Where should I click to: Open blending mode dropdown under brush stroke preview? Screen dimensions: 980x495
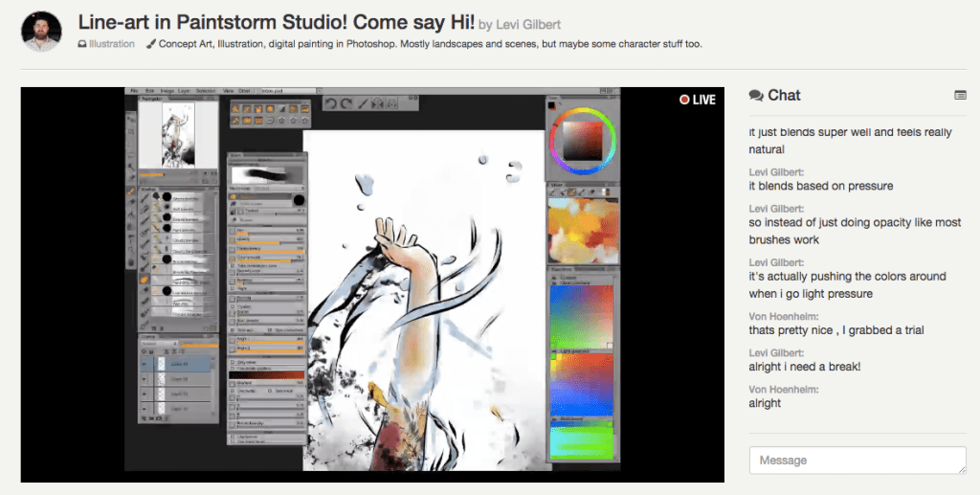(x=278, y=188)
